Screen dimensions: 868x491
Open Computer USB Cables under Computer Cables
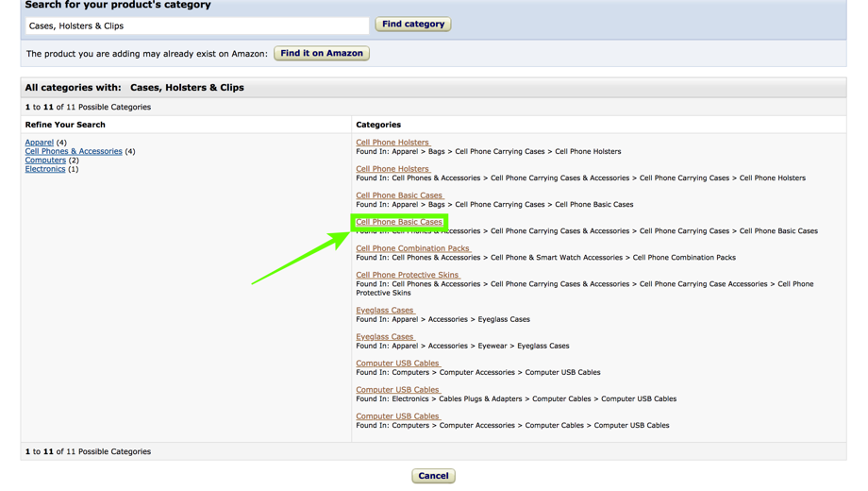[397, 416]
